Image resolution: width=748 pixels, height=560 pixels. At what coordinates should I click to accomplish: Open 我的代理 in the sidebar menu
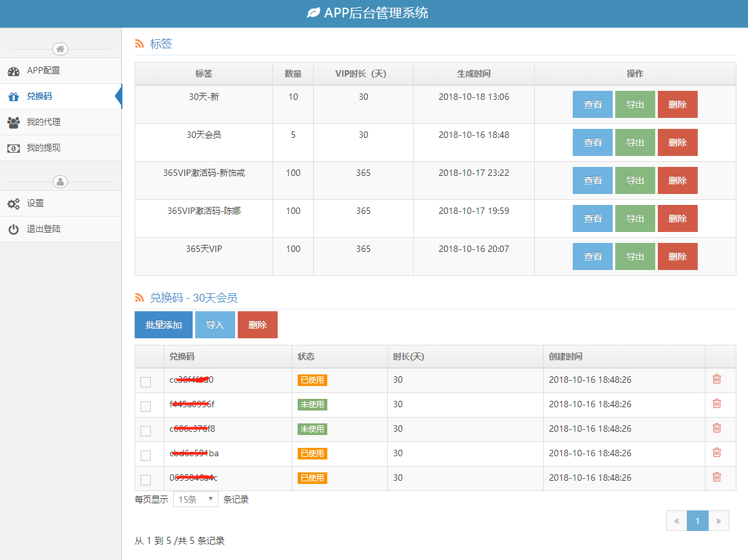pos(43,122)
